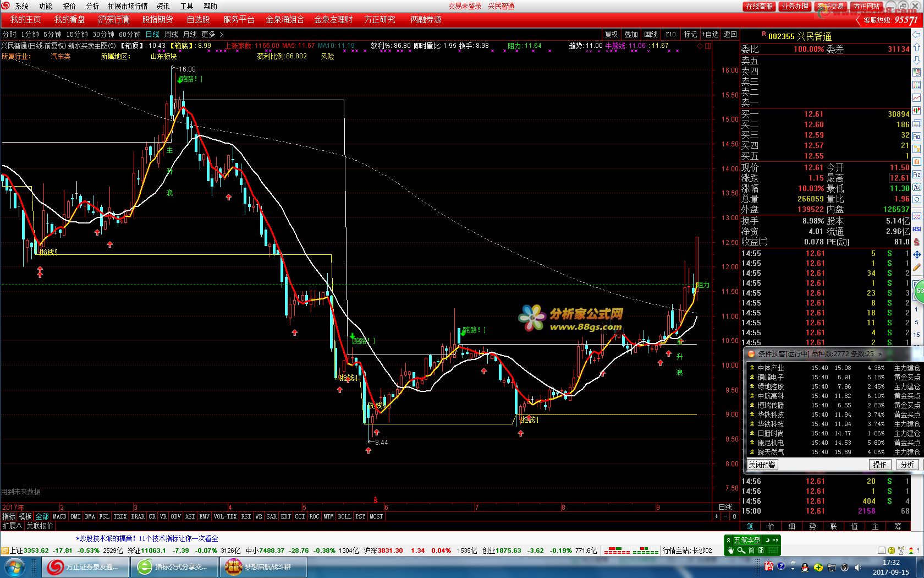Image resolution: width=924 pixels, height=578 pixels.
Task: Select the 日线 daily period
Action: 152,34
